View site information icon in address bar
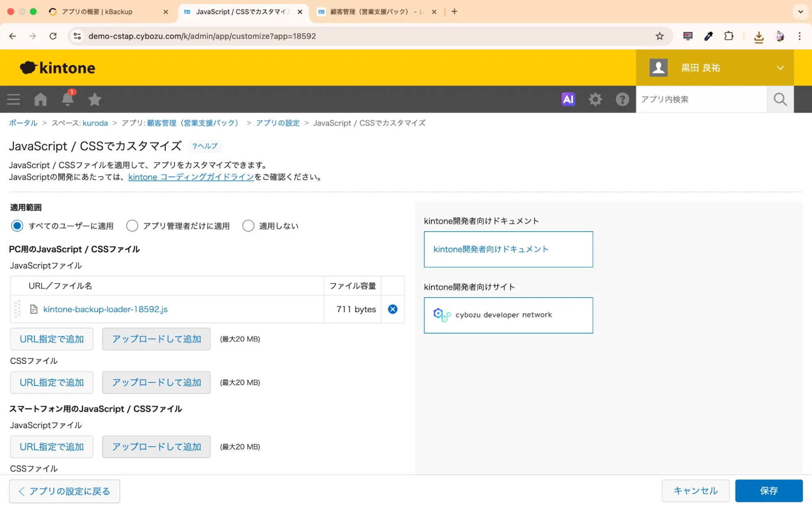Screen dimensions: 812x508 pos(77,36)
